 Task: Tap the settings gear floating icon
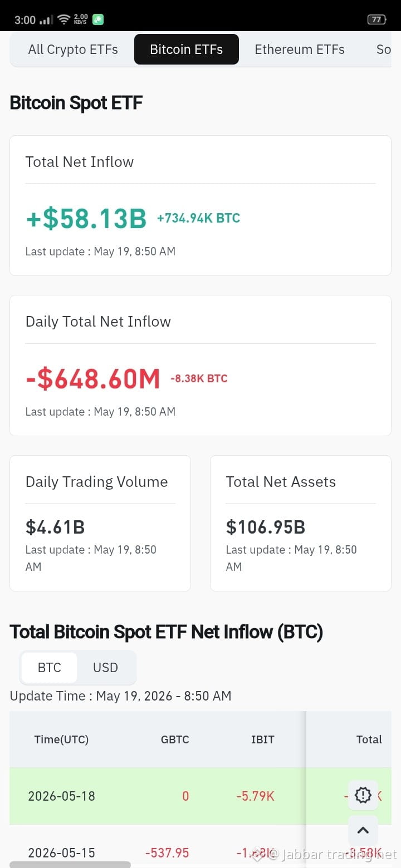click(x=363, y=795)
